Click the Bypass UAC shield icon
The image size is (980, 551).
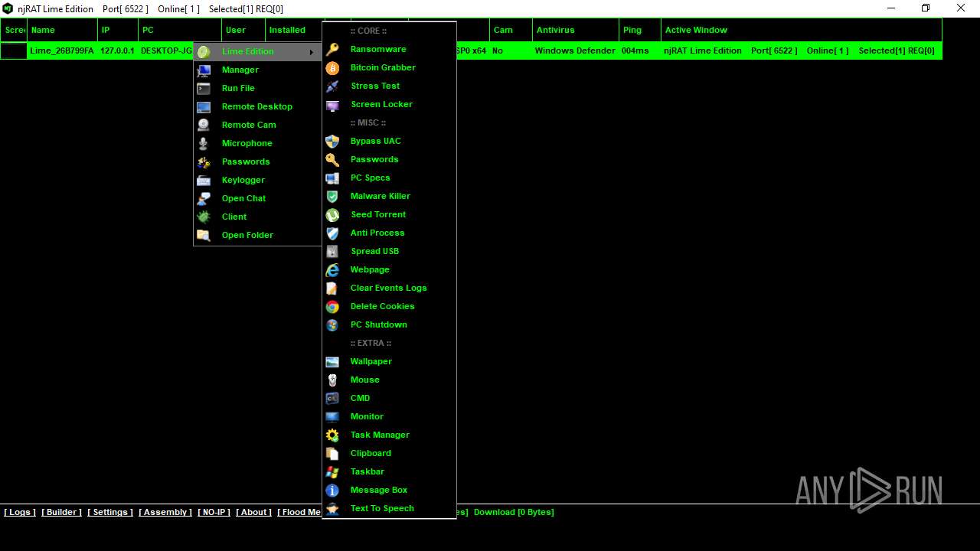pos(332,142)
